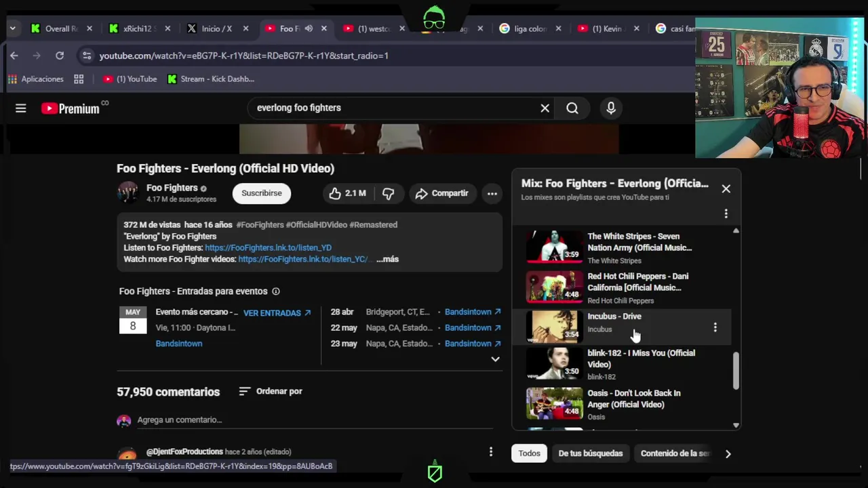Select the Todos filter chip
The height and width of the screenshot is (488, 868).
(529, 453)
